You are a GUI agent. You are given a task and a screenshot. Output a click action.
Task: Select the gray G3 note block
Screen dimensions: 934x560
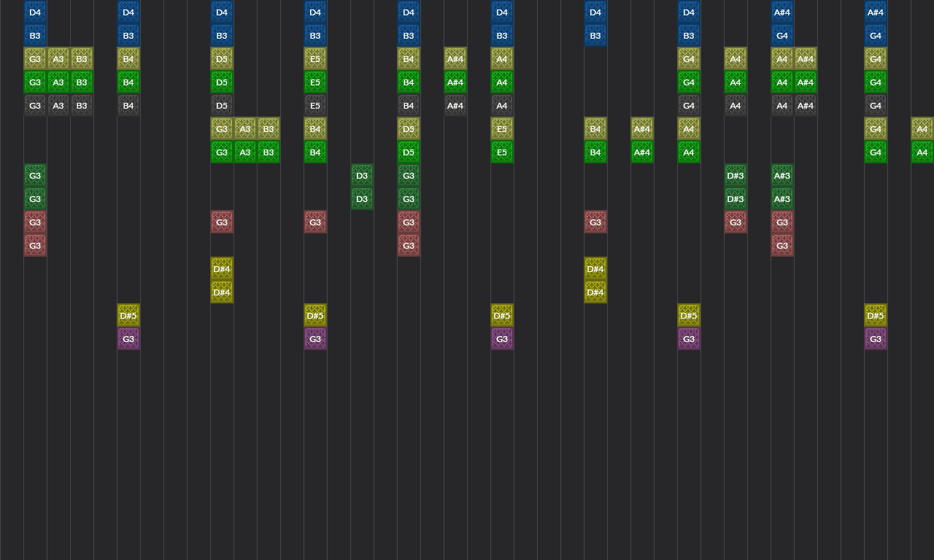tap(35, 106)
